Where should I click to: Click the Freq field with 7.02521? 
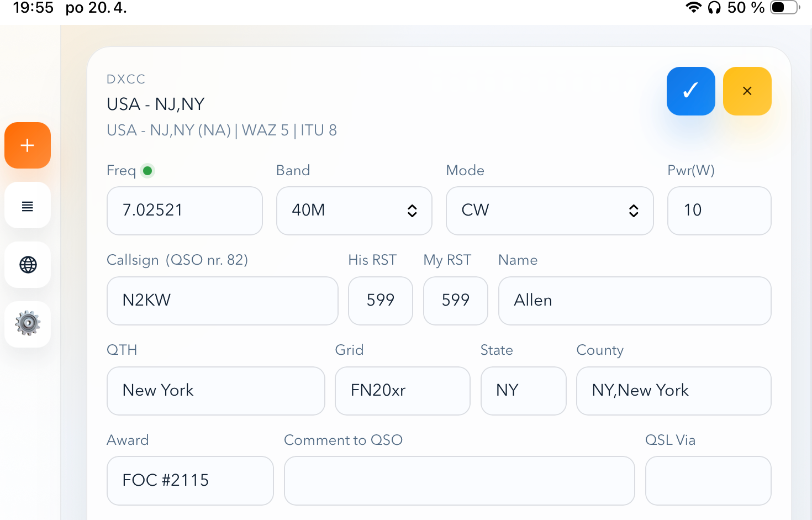point(184,211)
